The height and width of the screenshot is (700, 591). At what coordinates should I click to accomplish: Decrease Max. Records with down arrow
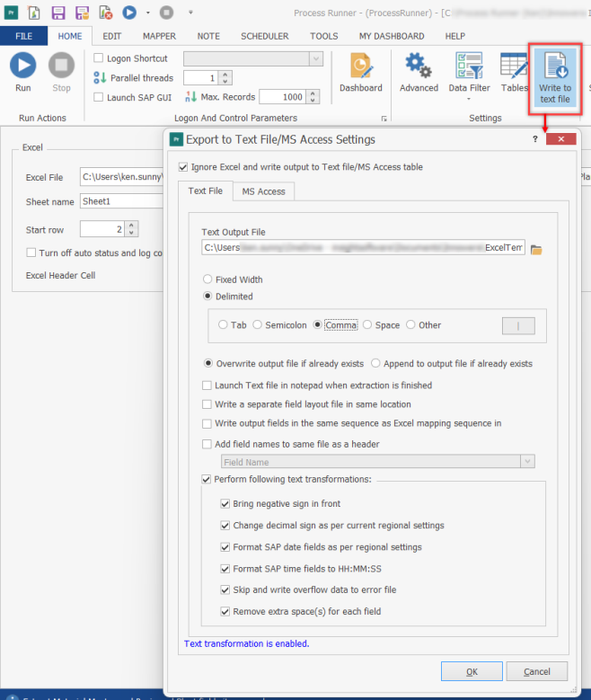pos(313,100)
